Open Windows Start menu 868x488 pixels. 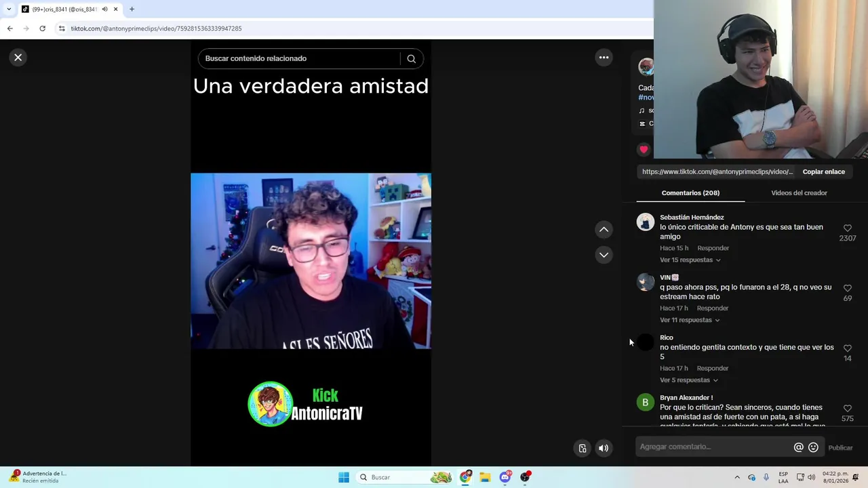[344, 477]
